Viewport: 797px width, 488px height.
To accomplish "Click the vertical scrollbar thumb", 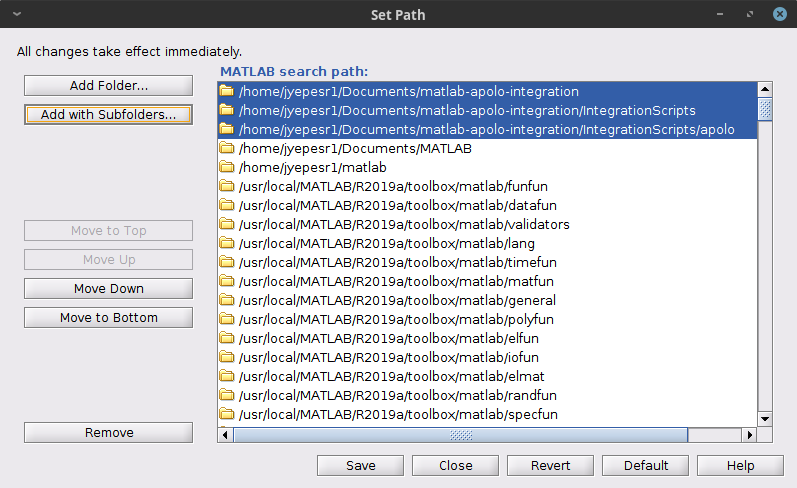I will (765, 109).
